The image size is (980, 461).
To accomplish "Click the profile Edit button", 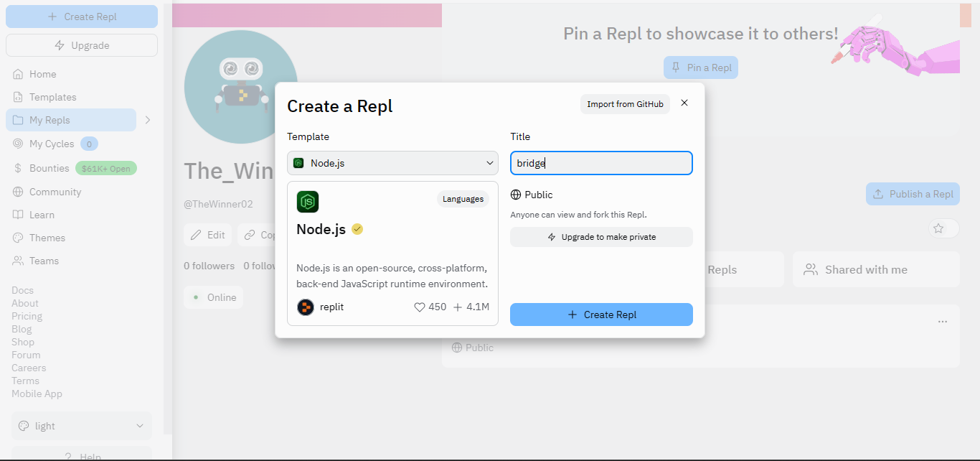I will click(207, 235).
